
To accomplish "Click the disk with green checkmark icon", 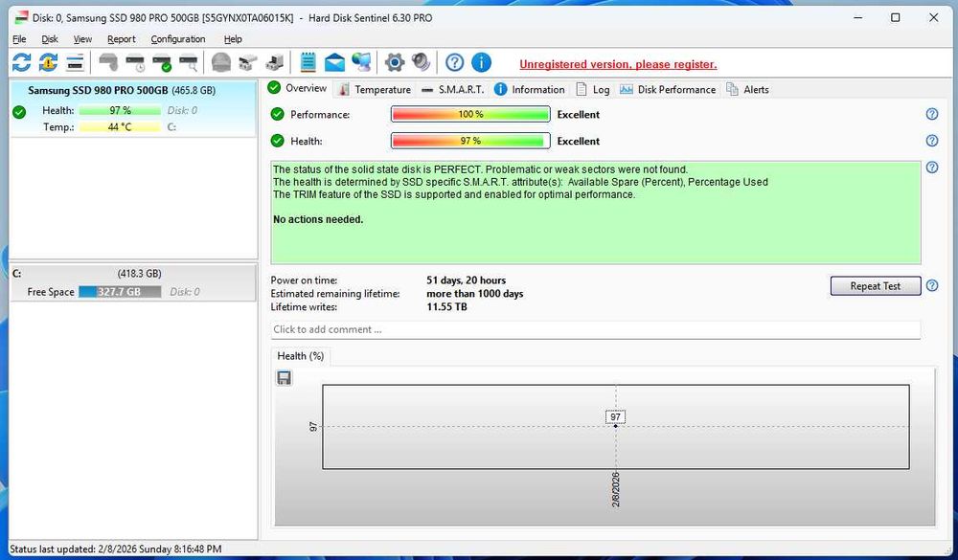I will [x=162, y=62].
